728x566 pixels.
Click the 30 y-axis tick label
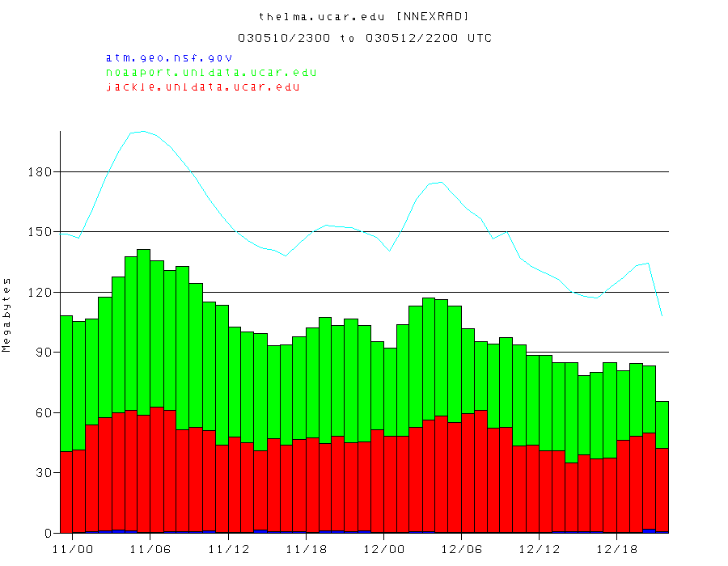44,472
